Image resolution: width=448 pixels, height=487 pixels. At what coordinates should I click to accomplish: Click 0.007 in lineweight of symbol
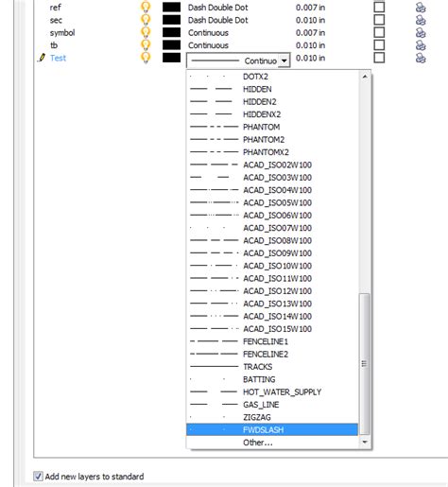click(x=310, y=32)
